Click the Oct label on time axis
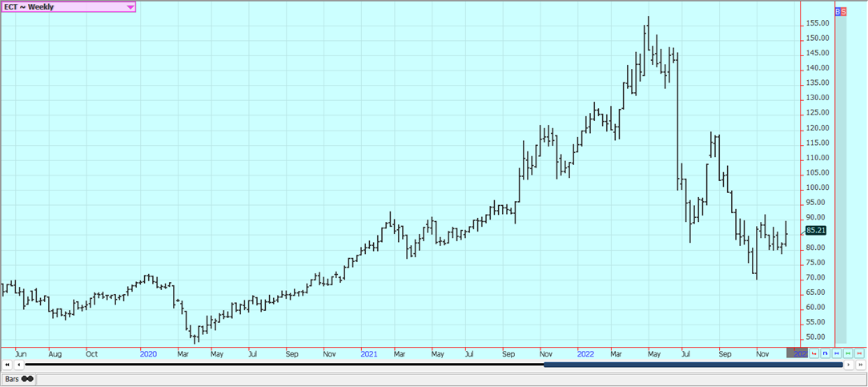 coord(92,353)
